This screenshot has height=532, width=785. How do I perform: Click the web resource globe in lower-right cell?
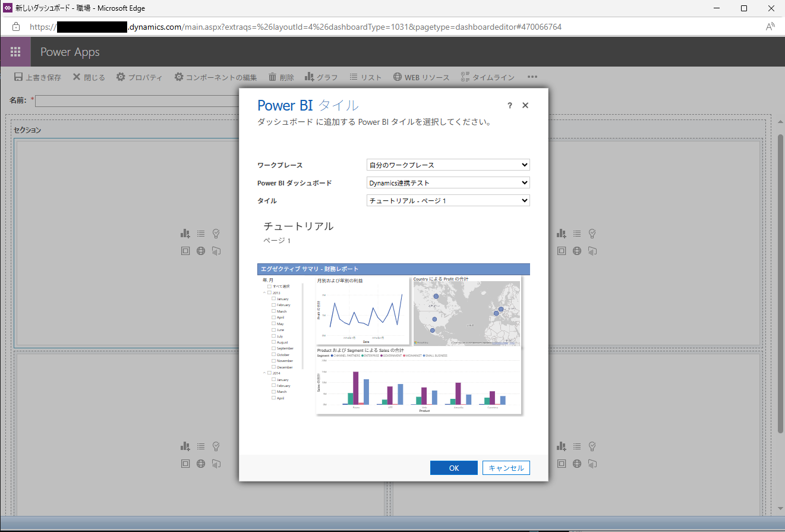pyautogui.click(x=576, y=464)
